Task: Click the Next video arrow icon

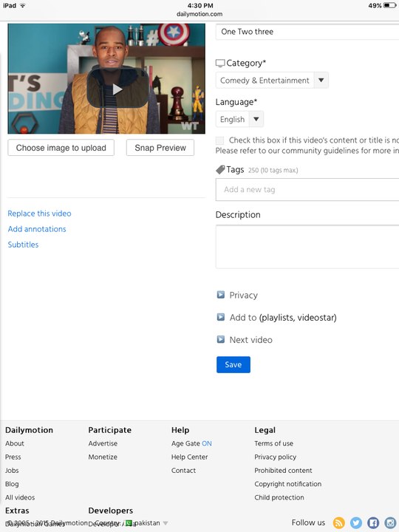Action: [x=220, y=339]
